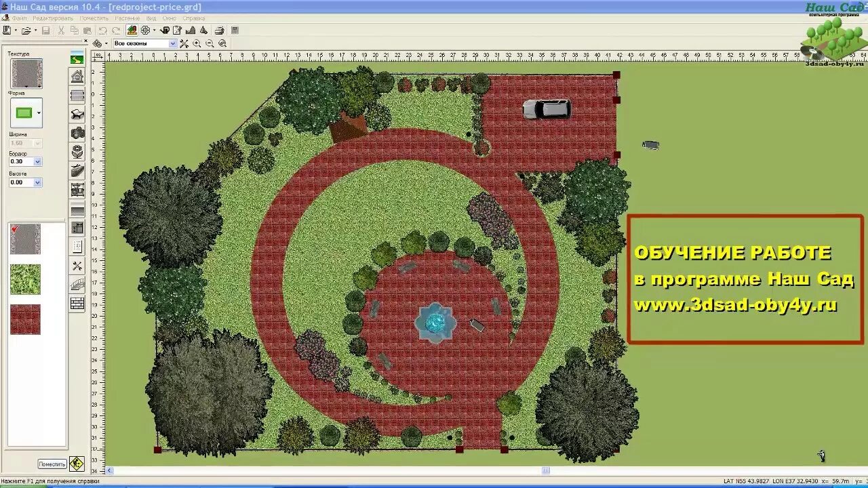Select the brick wall tab icon

tap(77, 302)
